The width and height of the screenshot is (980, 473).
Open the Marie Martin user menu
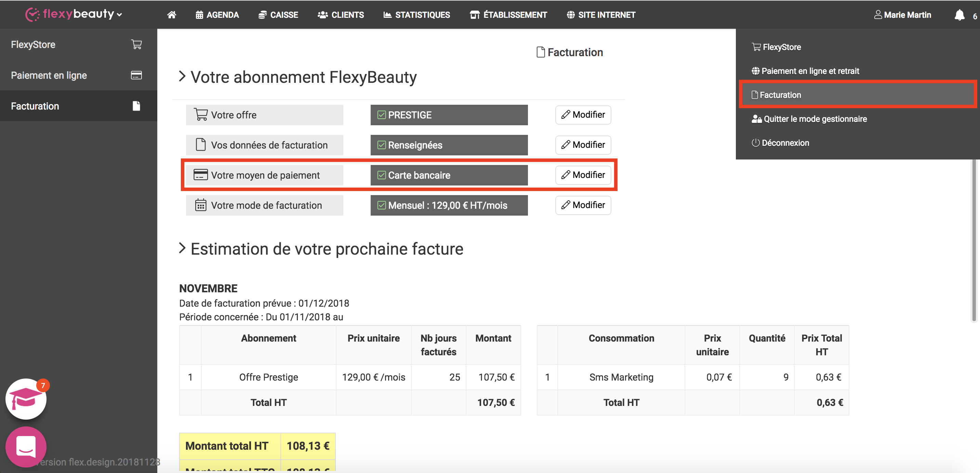pos(902,15)
